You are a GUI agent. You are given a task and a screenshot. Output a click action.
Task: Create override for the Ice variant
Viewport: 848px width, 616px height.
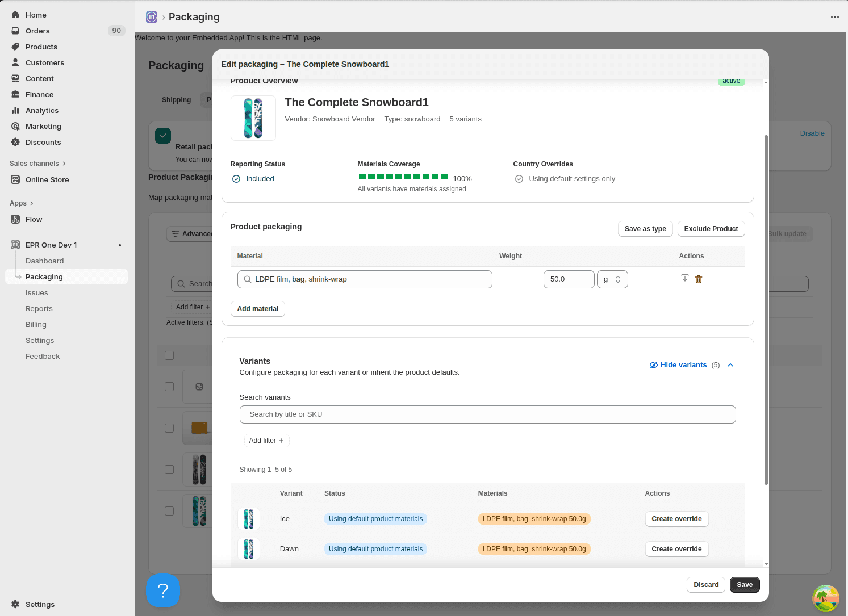click(676, 518)
